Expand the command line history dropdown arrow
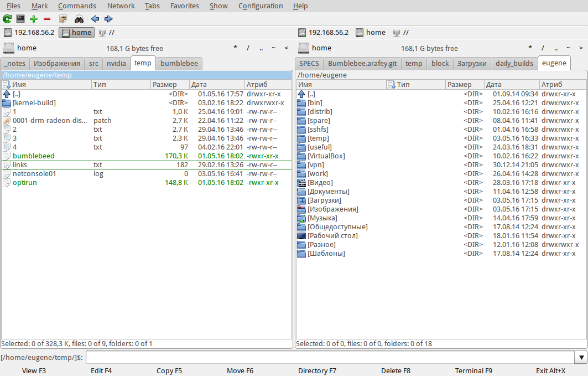This screenshot has width=588, height=376. pos(580,358)
